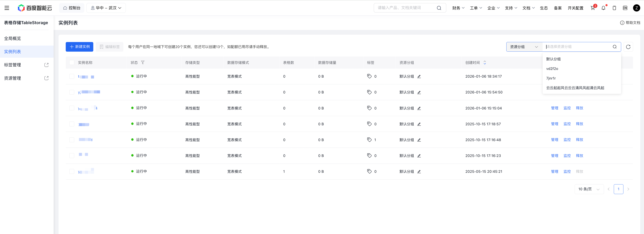Open the notification bell

[x=603, y=8]
